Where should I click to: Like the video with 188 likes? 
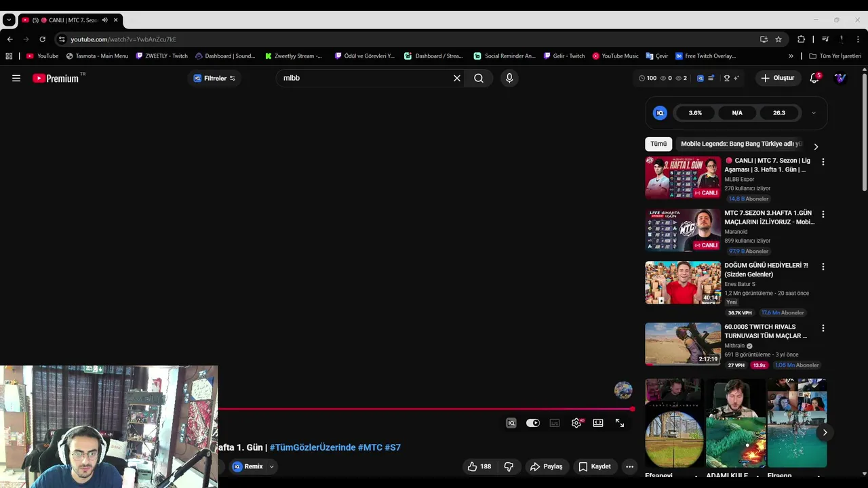point(479,466)
